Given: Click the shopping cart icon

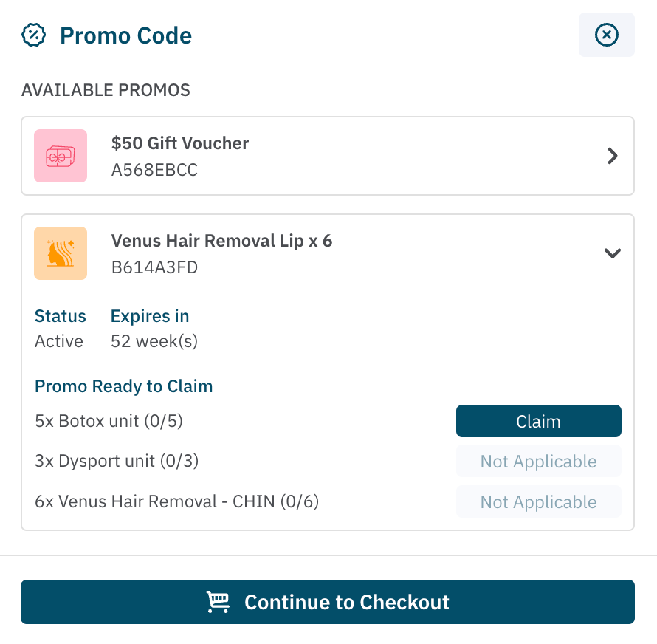Looking at the screenshot, I should click(218, 602).
